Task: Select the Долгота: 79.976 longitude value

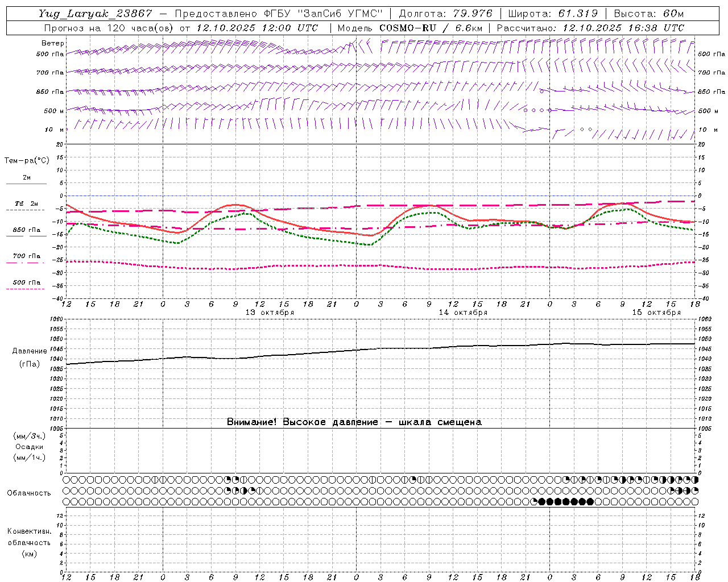Action: 445,14
